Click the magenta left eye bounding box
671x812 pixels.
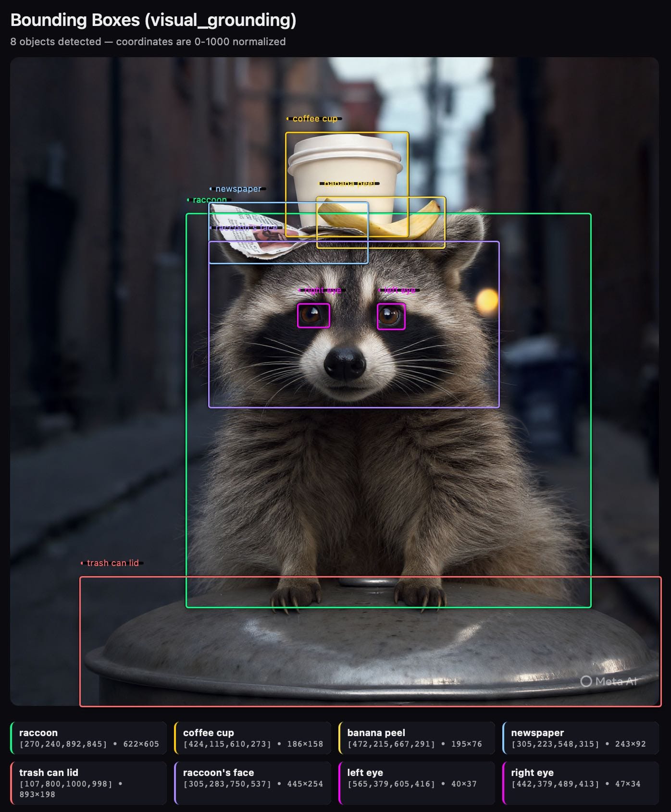[391, 317]
